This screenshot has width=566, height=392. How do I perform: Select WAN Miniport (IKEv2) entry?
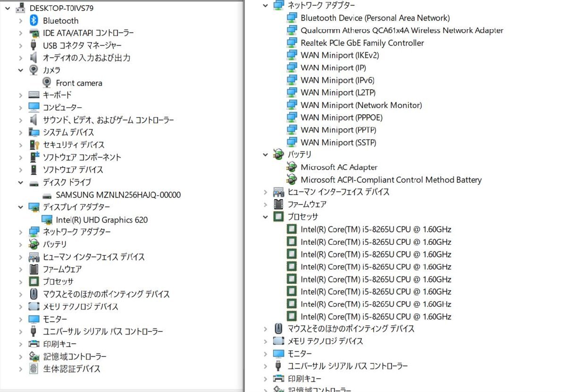[340, 55]
